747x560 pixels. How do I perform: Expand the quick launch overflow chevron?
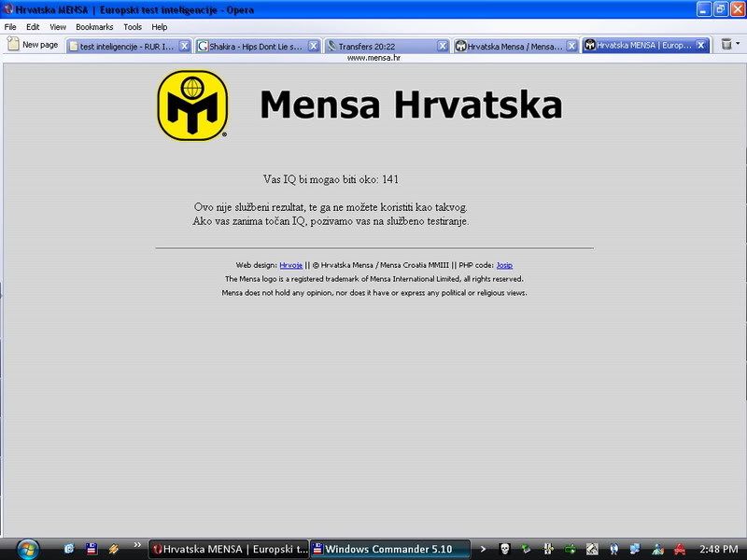tap(137, 545)
